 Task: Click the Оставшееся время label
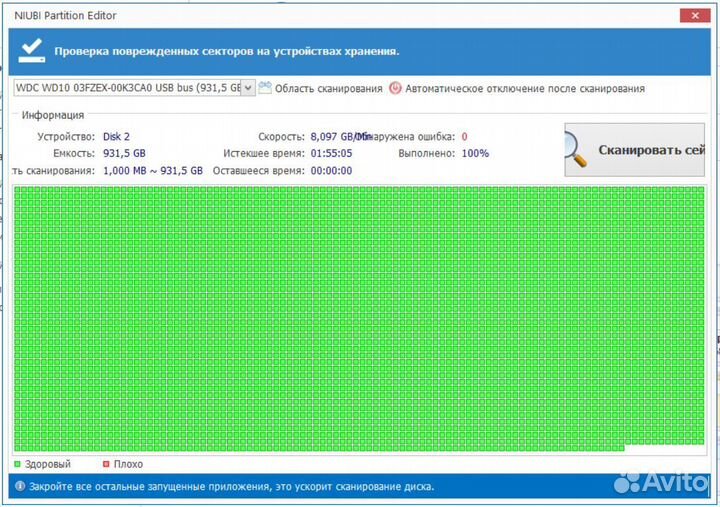coord(259,171)
